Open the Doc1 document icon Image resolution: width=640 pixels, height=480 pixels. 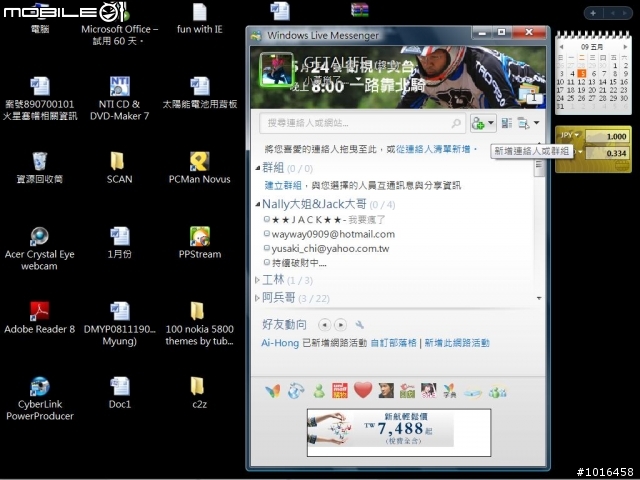[120, 393]
